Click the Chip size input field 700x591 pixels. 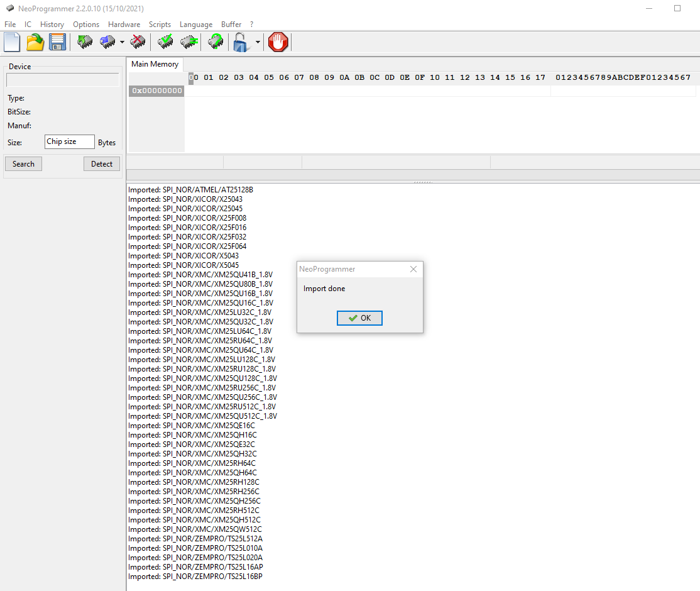(70, 141)
